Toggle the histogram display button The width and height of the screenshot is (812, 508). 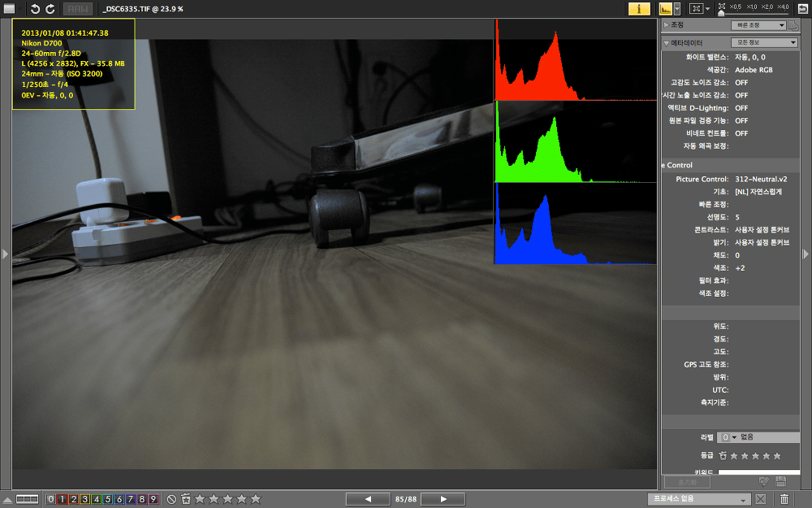665,9
